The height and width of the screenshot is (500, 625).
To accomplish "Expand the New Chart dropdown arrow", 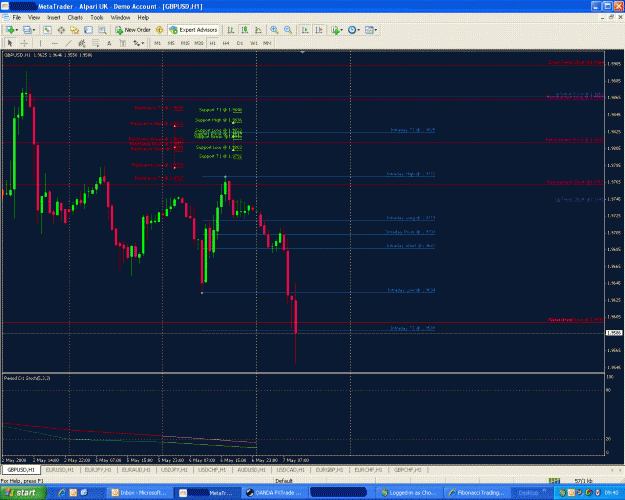I will tap(16, 30).
